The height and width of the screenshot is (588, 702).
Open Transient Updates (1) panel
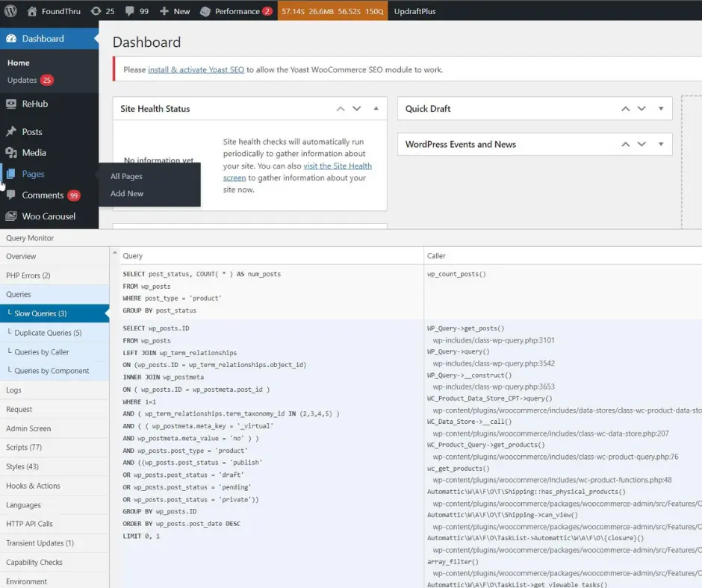tap(55, 543)
